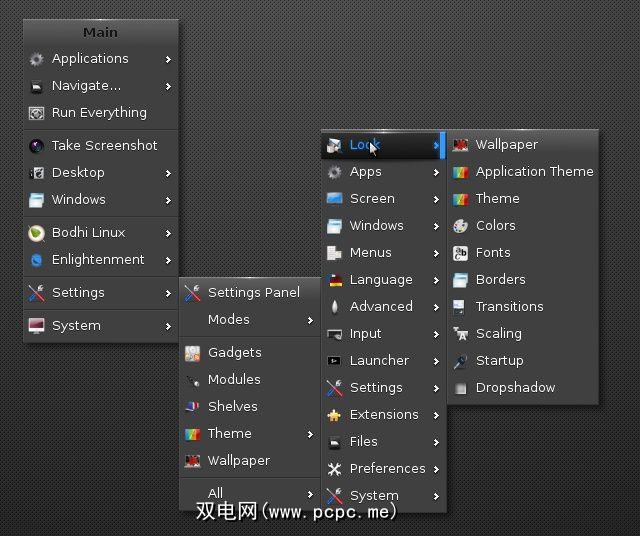This screenshot has height=536, width=640.
Task: Expand the Advanced submenu arrow
Action: [437, 307]
